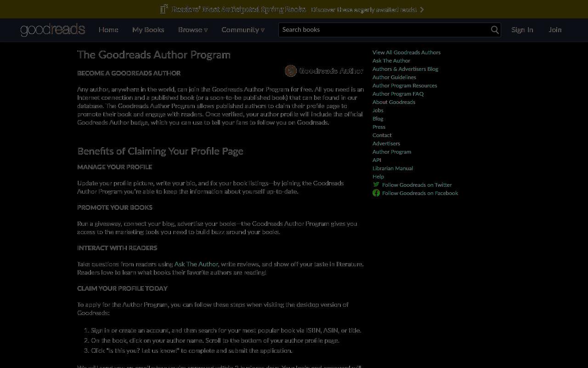Open Author Program FAQ
Image resolution: width=588 pixels, height=368 pixels.
[398, 94]
